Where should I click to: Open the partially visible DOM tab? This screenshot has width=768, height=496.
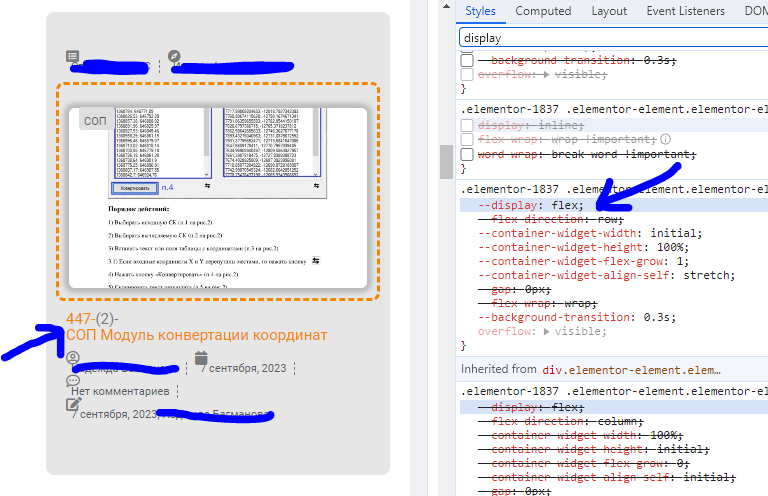click(755, 11)
